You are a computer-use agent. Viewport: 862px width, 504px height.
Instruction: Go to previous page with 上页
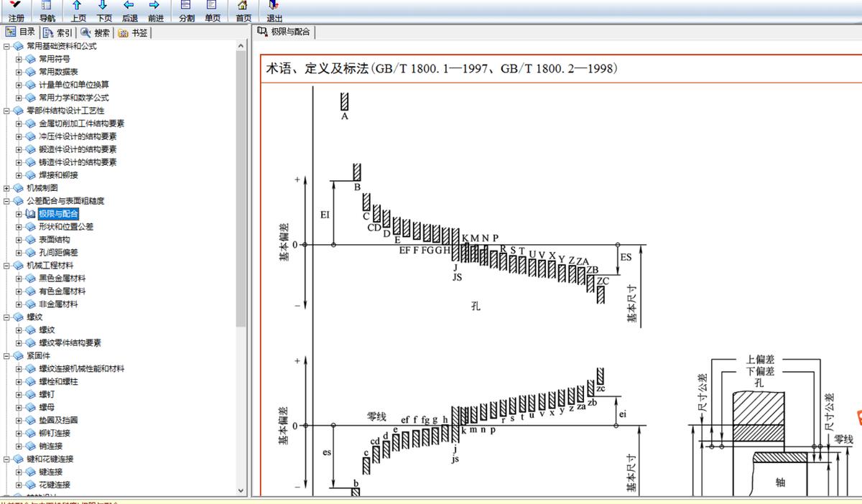pyautogui.click(x=78, y=10)
